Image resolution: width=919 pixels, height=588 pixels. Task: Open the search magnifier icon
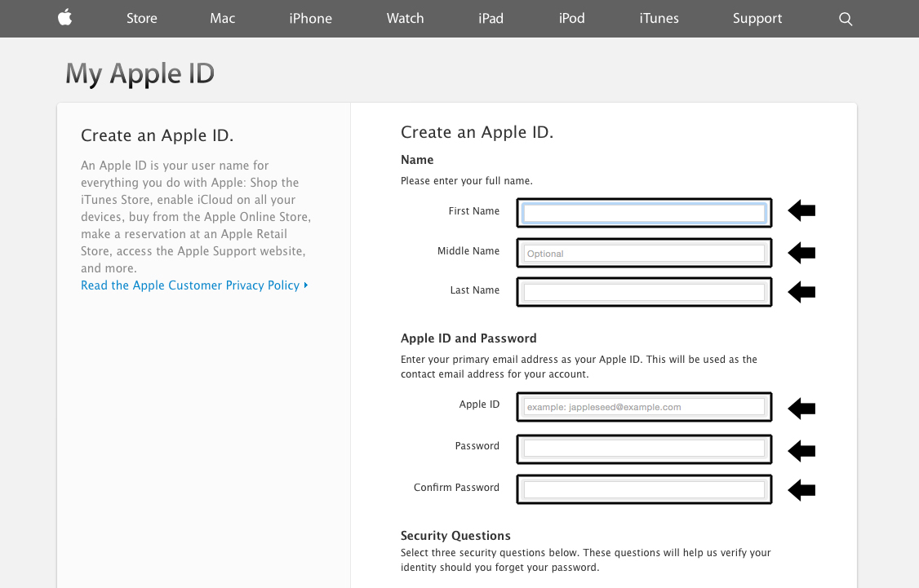[x=846, y=19]
